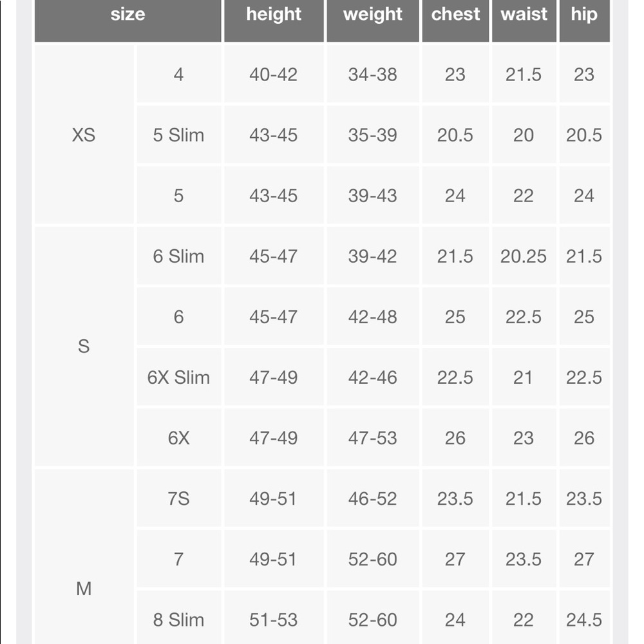Select the XS size group cell
Image resolution: width=644 pixels, height=644 pixels.
click(x=84, y=135)
